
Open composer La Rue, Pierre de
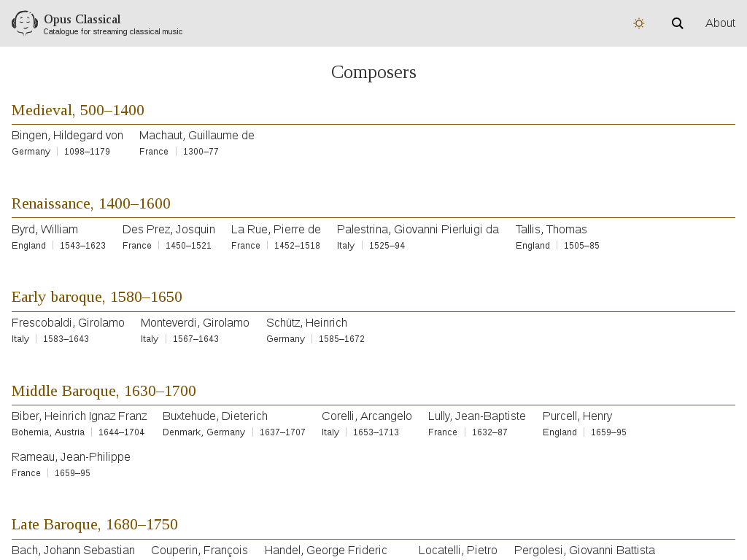click(276, 229)
